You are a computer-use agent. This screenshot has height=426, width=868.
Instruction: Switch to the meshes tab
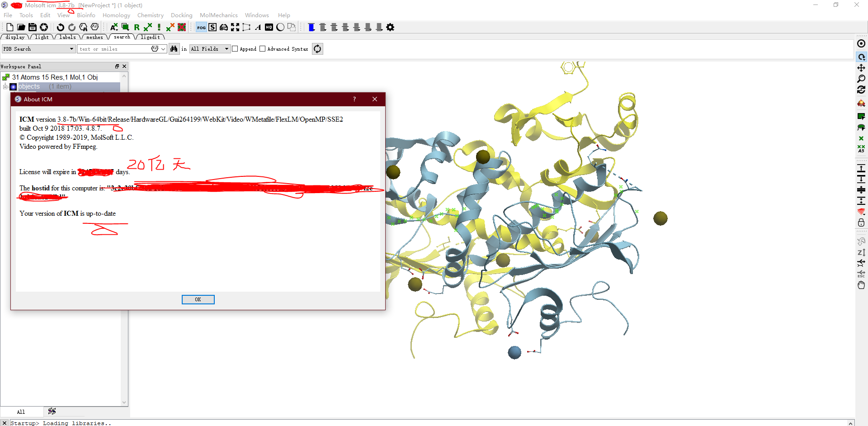point(94,37)
